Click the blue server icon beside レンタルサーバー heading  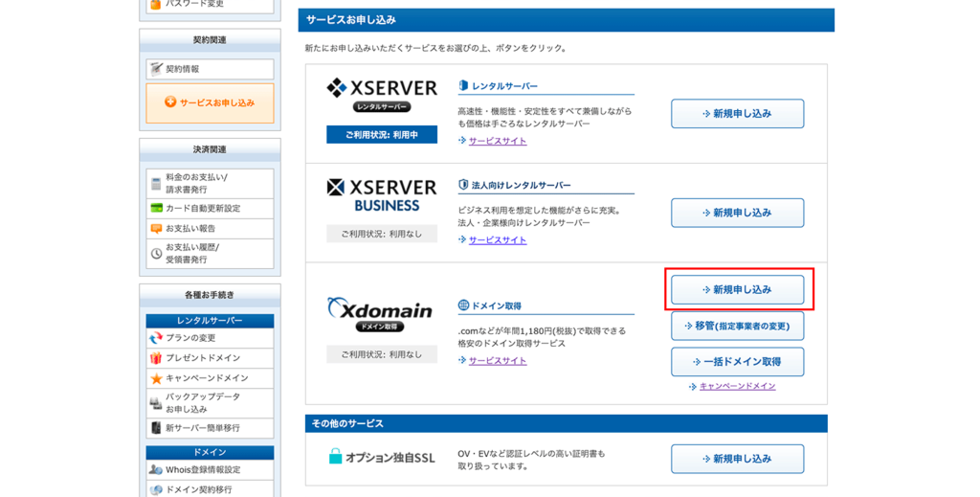point(463,85)
